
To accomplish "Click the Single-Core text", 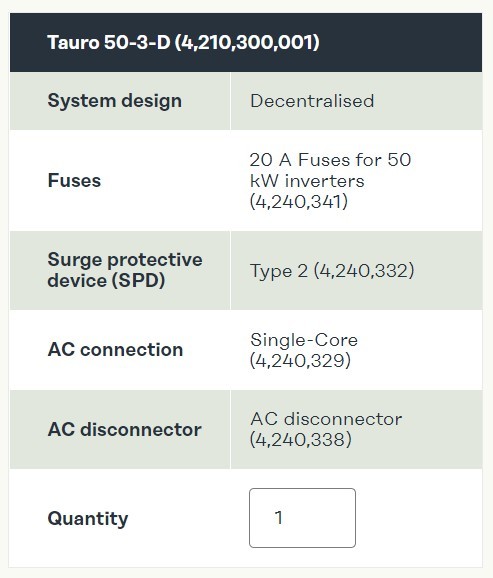I will click(x=304, y=340).
